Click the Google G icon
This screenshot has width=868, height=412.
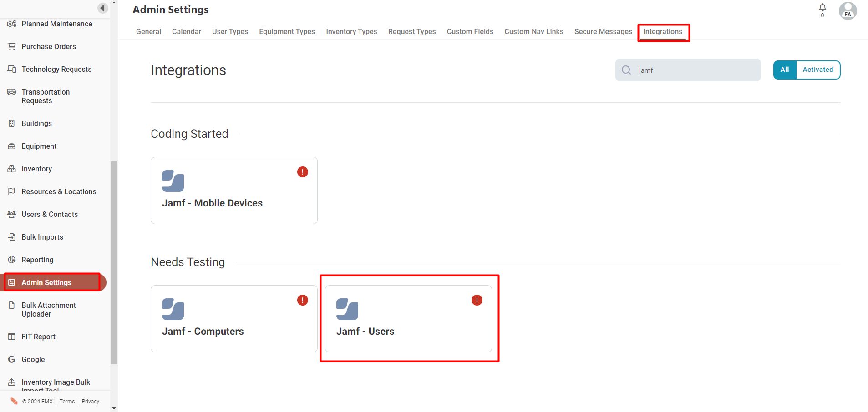[x=12, y=359]
